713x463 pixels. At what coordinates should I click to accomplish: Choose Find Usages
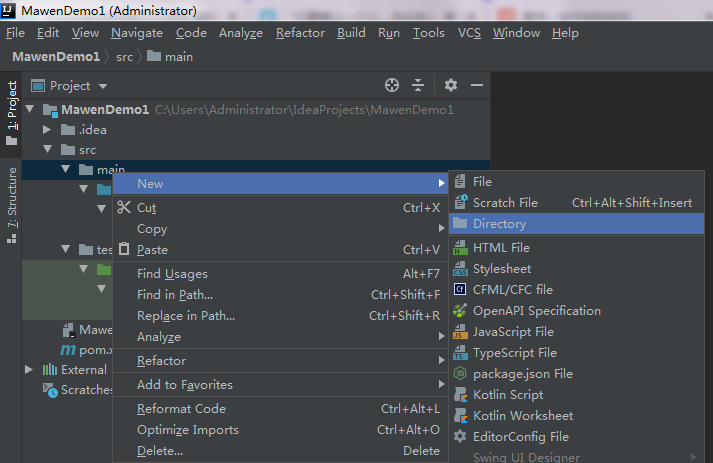click(x=280, y=273)
